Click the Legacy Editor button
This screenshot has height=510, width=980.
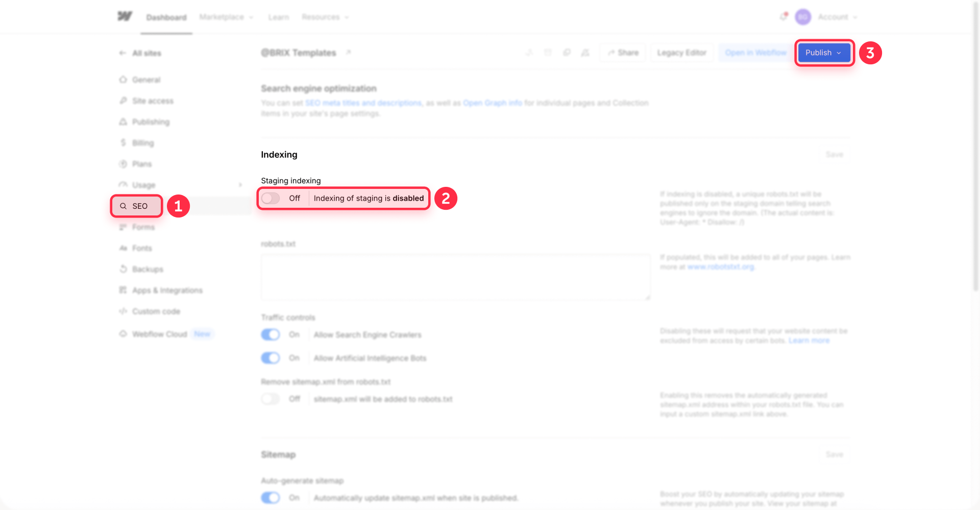coord(681,53)
